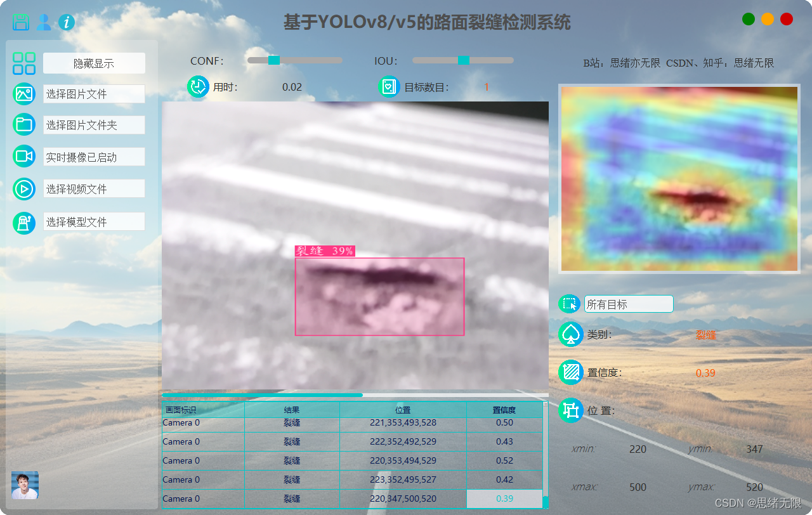
Task: Open the 所有目标 target dropdown
Action: coord(628,304)
